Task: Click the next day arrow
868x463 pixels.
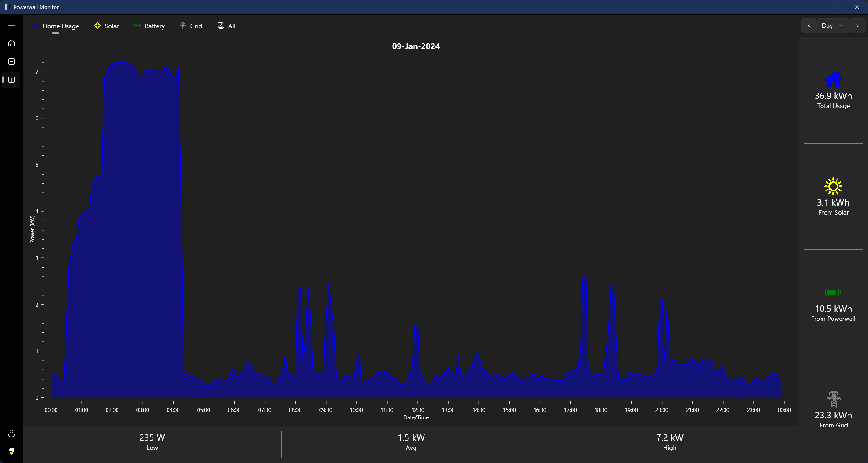Action: pyautogui.click(x=858, y=26)
